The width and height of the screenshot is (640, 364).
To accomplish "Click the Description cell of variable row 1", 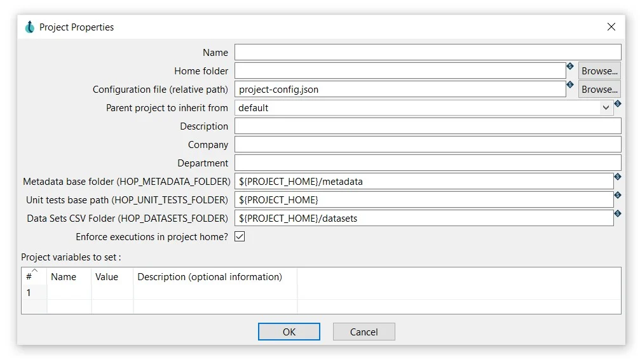I will [x=215, y=293].
